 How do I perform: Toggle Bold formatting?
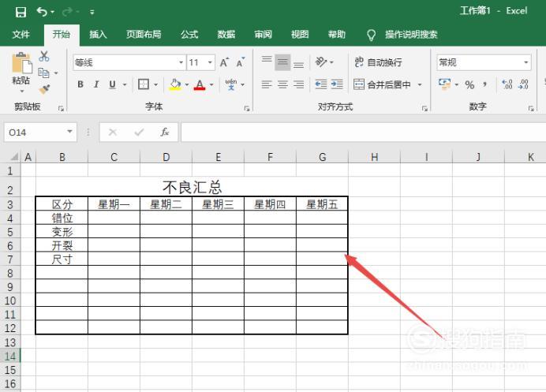80,84
